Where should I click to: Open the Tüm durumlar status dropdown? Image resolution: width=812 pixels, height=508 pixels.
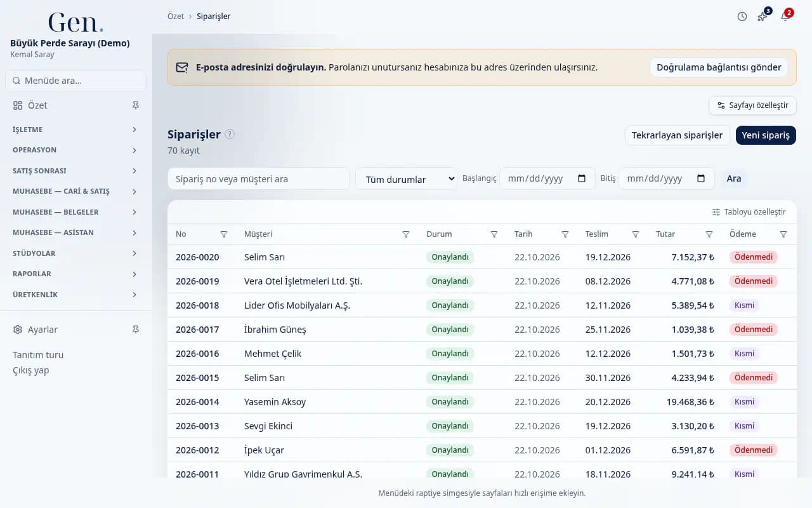[x=406, y=179]
